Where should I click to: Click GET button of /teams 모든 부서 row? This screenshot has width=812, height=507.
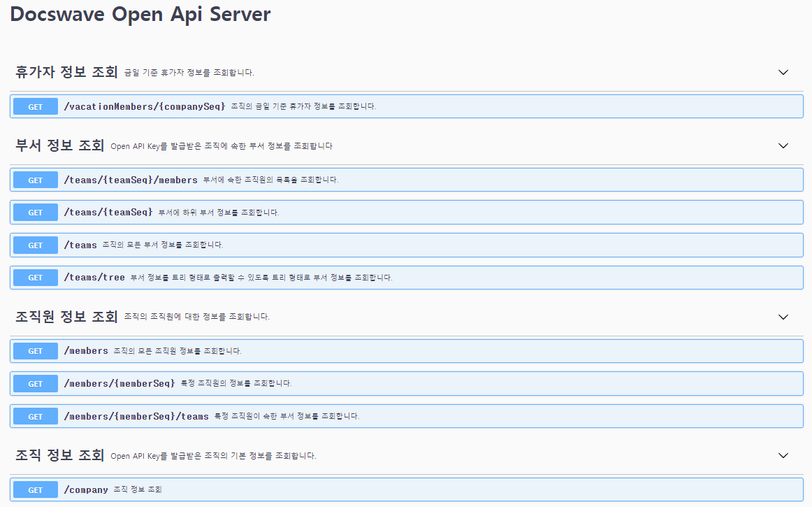point(36,245)
